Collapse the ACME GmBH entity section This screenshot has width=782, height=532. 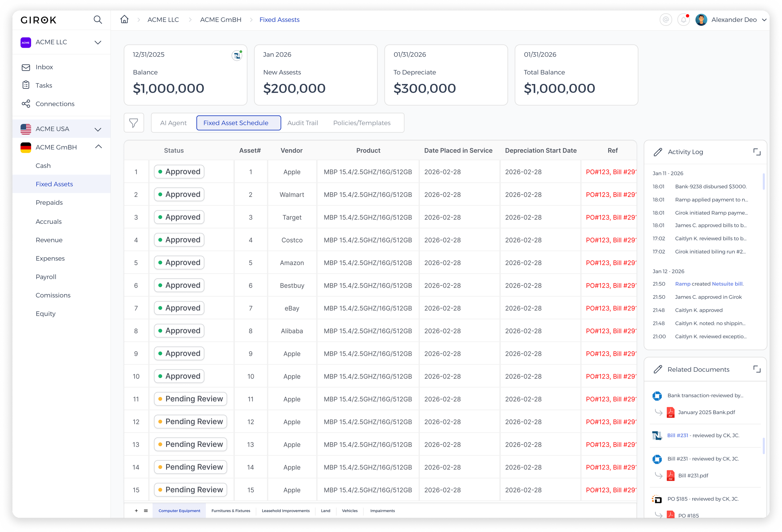pyautogui.click(x=98, y=147)
